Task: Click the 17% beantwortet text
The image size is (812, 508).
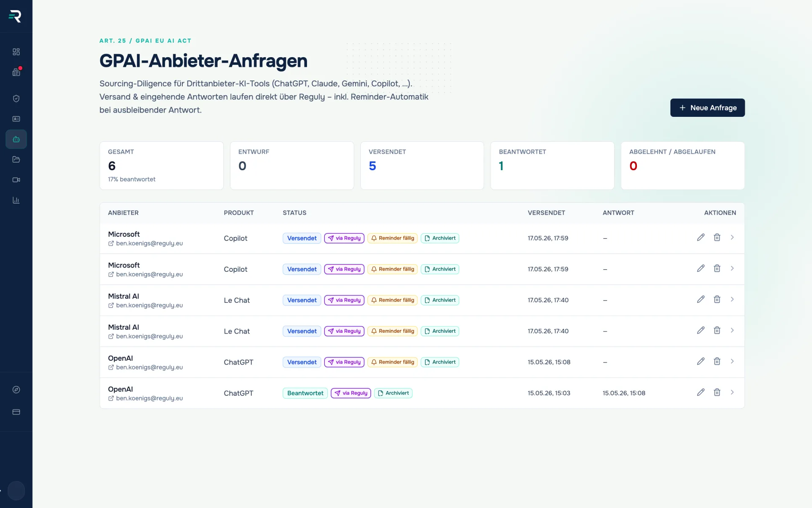Action: click(132, 179)
